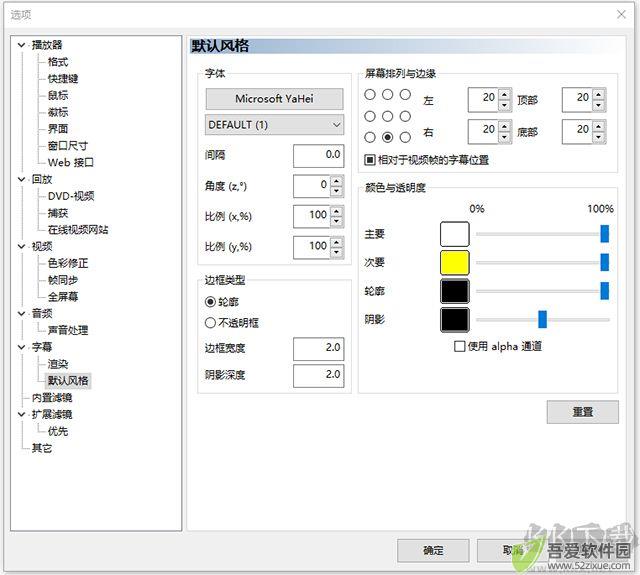Select 在线视频网站 tree item
Screen dimensions: 640x575
pos(78,230)
